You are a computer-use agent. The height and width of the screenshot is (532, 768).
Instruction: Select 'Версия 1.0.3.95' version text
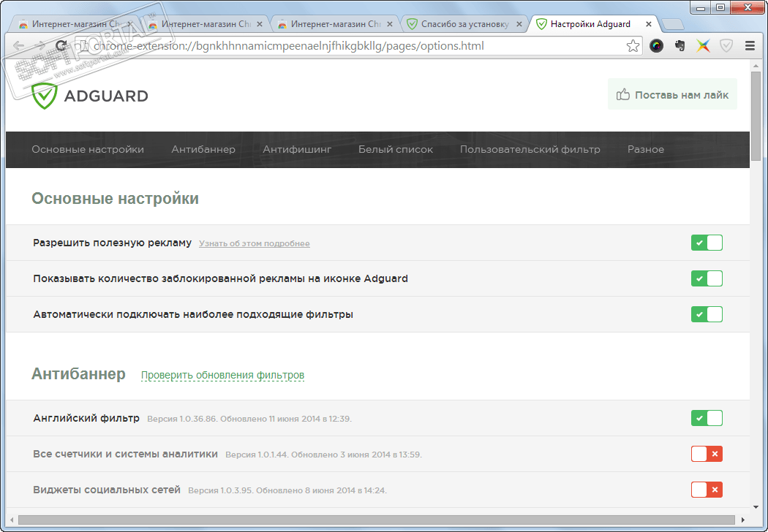click(220, 490)
